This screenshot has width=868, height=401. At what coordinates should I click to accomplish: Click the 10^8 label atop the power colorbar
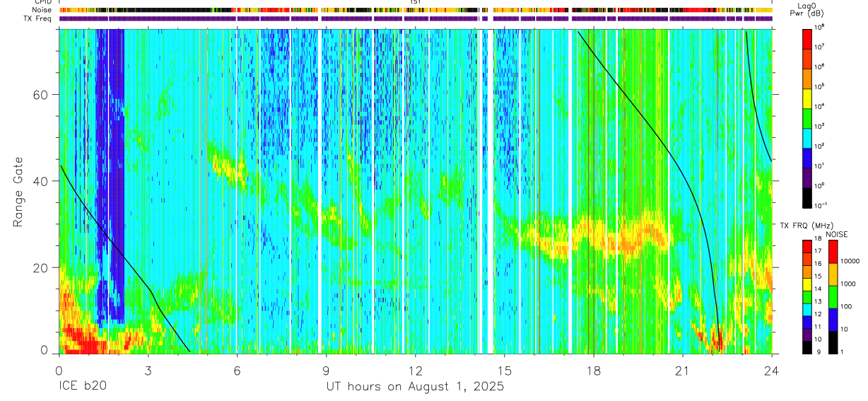pyautogui.click(x=820, y=28)
